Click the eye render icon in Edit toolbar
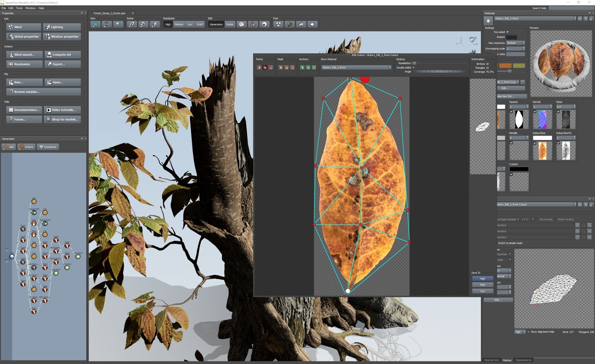 264,24
